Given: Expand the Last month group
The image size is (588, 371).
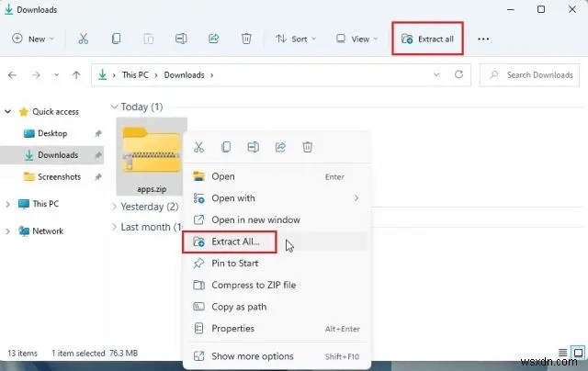Looking at the screenshot, I should [x=114, y=227].
